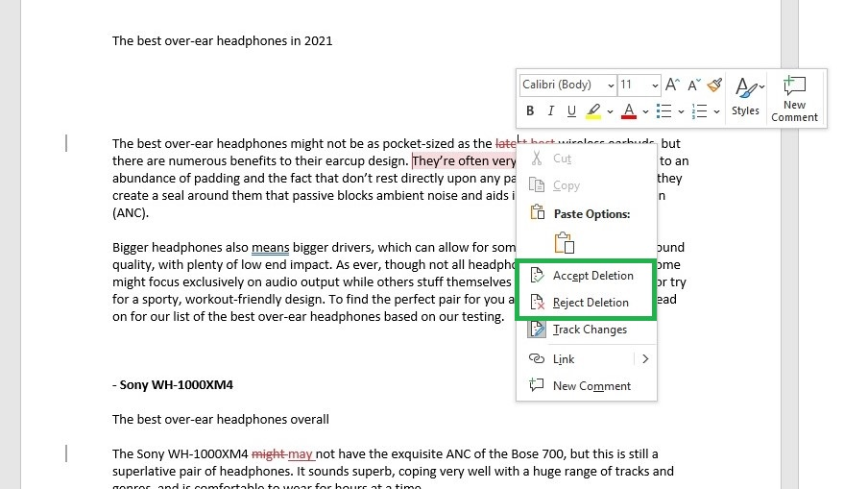Choose New Comment in the context menu
The image size is (868, 489).
tap(587, 386)
